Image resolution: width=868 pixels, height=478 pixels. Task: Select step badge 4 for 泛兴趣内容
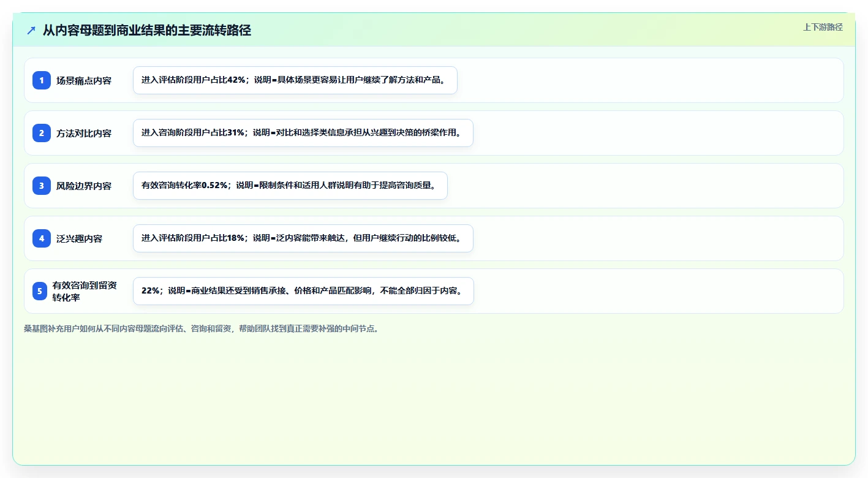click(42, 238)
